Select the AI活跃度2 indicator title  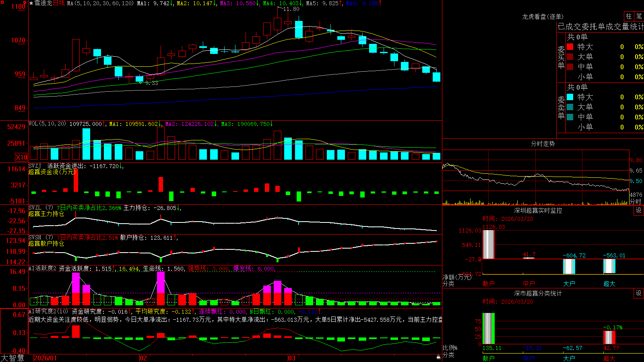pos(43,268)
